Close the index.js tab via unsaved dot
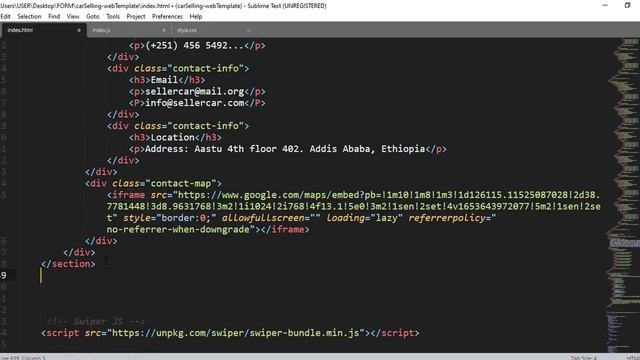 (x=164, y=30)
